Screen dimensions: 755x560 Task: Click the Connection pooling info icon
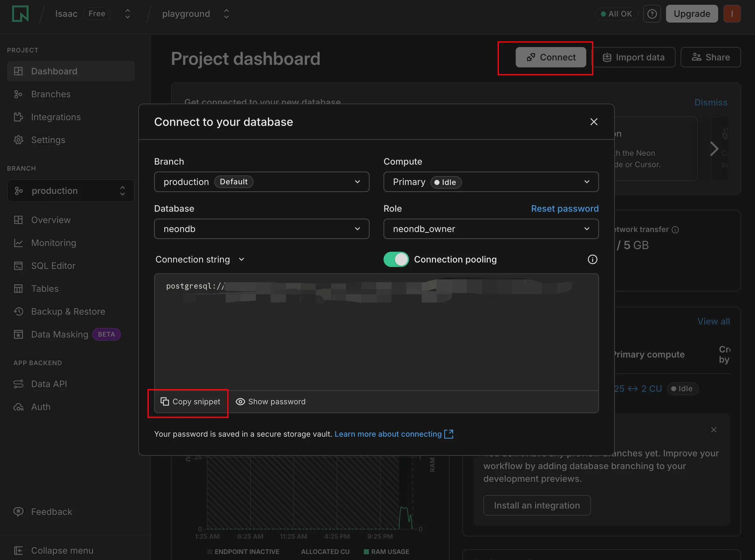[x=592, y=259]
